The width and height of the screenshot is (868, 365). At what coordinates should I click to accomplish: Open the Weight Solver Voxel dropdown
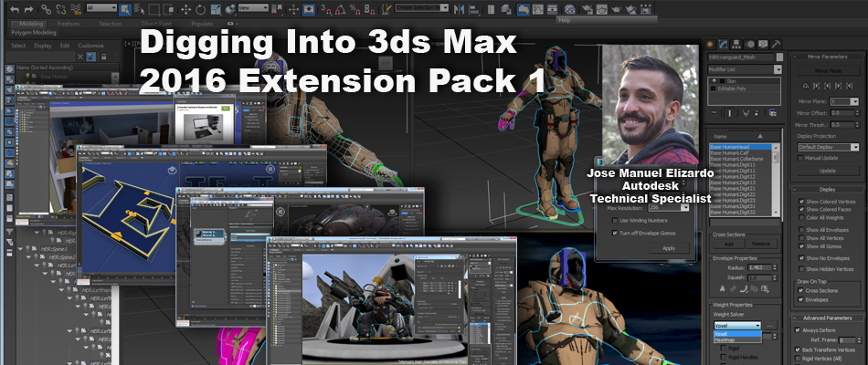point(738,326)
